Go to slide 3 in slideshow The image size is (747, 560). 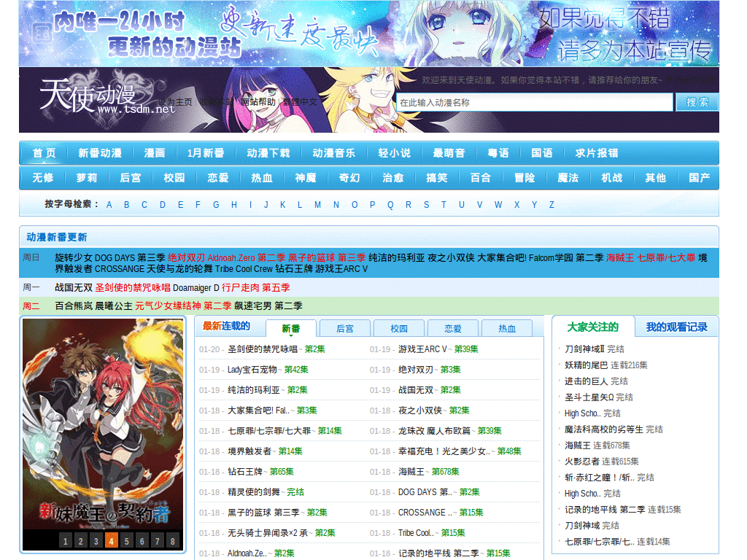point(96,541)
